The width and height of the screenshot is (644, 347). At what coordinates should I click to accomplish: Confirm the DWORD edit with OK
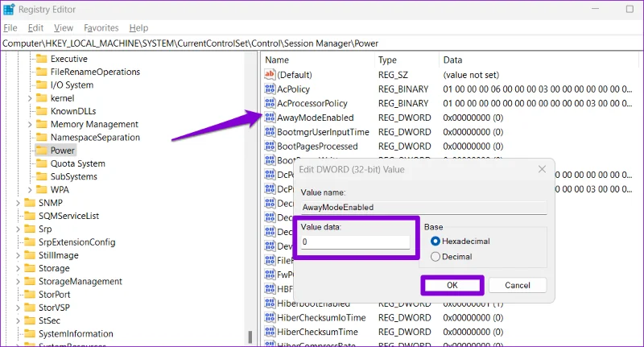pos(452,285)
